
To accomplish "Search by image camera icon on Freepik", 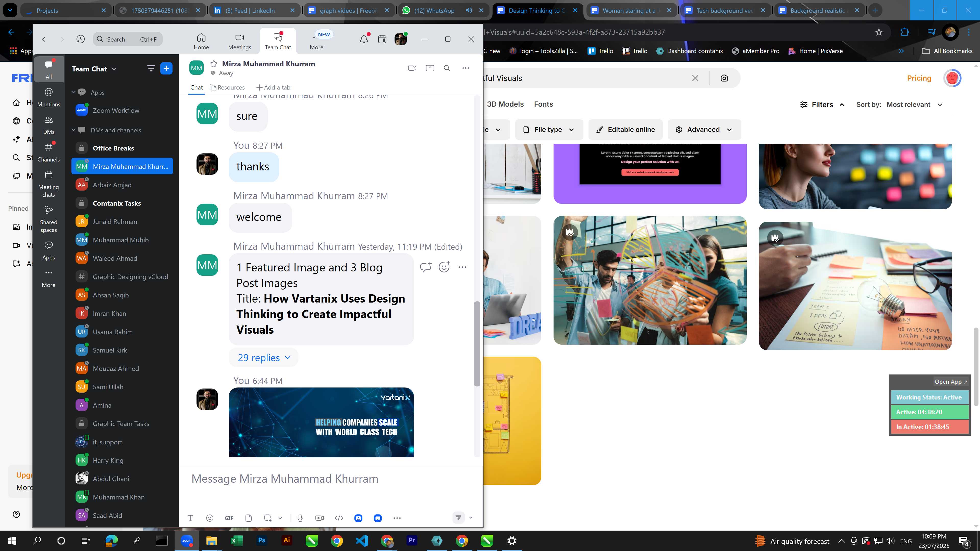I will coord(724,78).
